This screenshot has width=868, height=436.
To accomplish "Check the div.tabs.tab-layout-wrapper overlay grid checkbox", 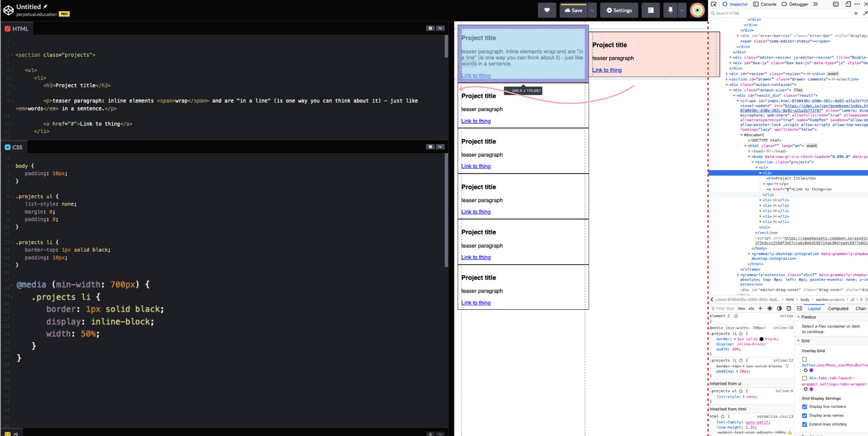I will pyautogui.click(x=805, y=378).
